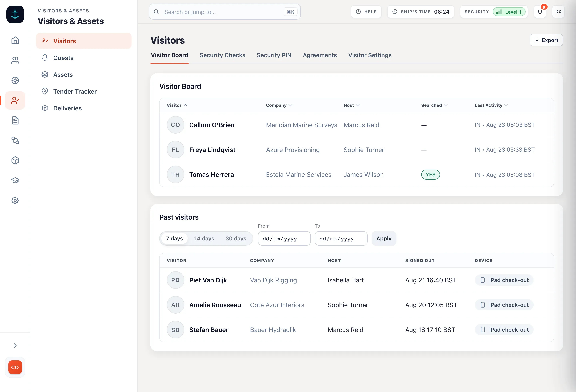This screenshot has width=576, height=392.
Task: Focus the Search or jump to field
Action: [225, 12]
